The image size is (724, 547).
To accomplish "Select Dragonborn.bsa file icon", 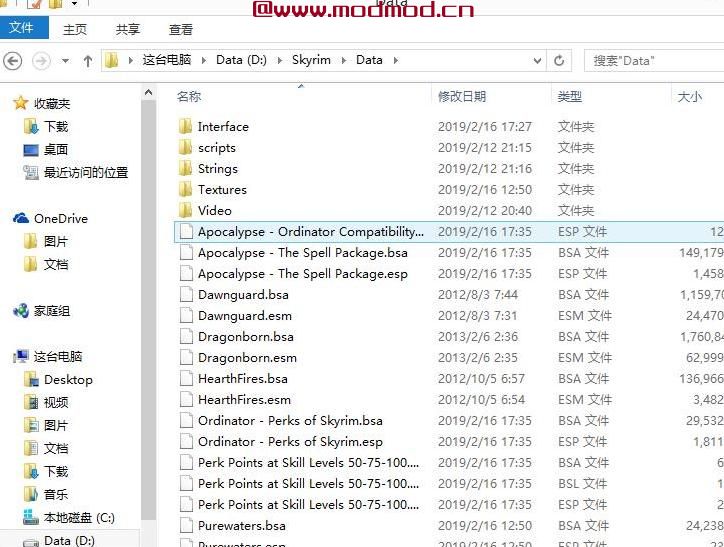I will pos(186,337).
